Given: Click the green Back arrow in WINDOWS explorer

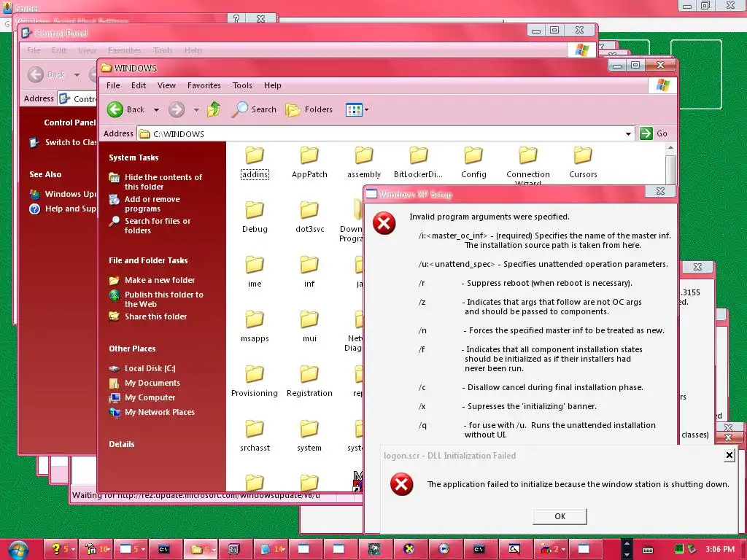Looking at the screenshot, I should coord(115,109).
